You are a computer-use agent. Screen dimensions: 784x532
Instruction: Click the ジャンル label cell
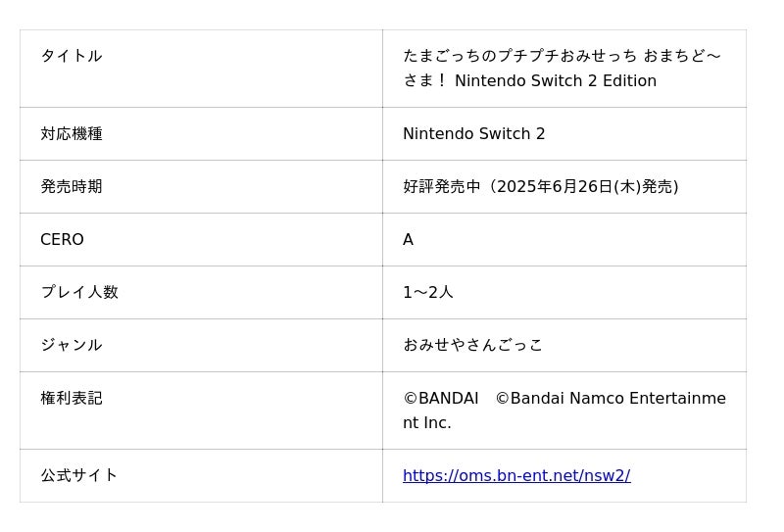click(x=72, y=346)
